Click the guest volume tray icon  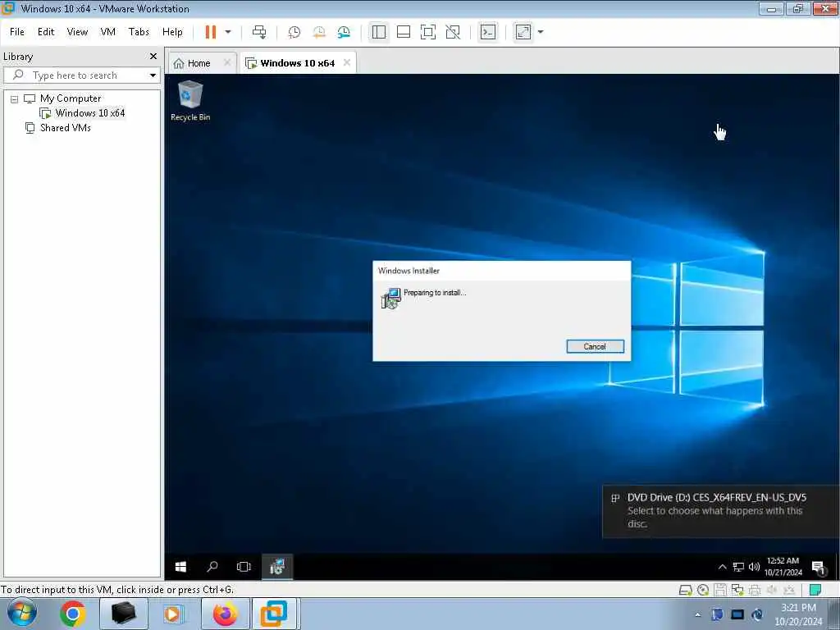(x=754, y=567)
